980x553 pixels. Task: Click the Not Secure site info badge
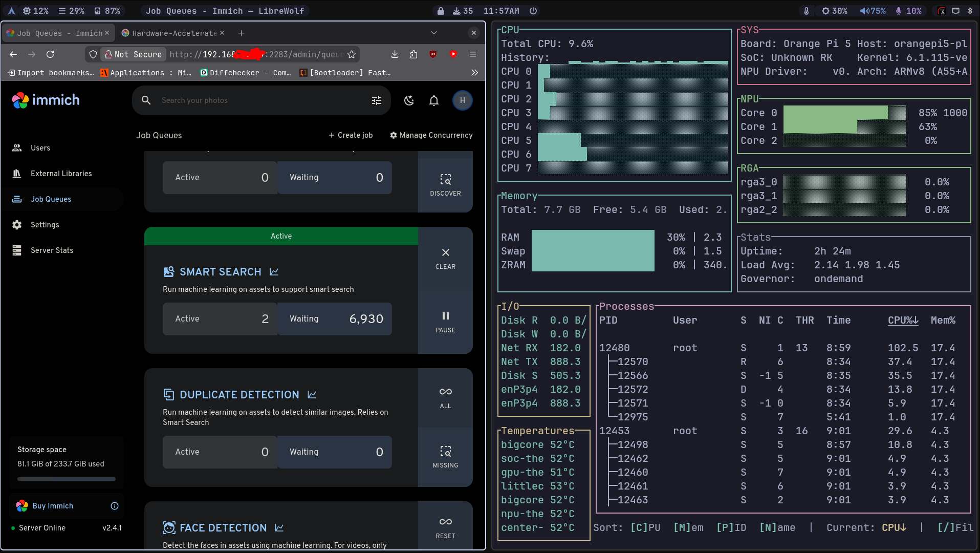pyautogui.click(x=133, y=54)
